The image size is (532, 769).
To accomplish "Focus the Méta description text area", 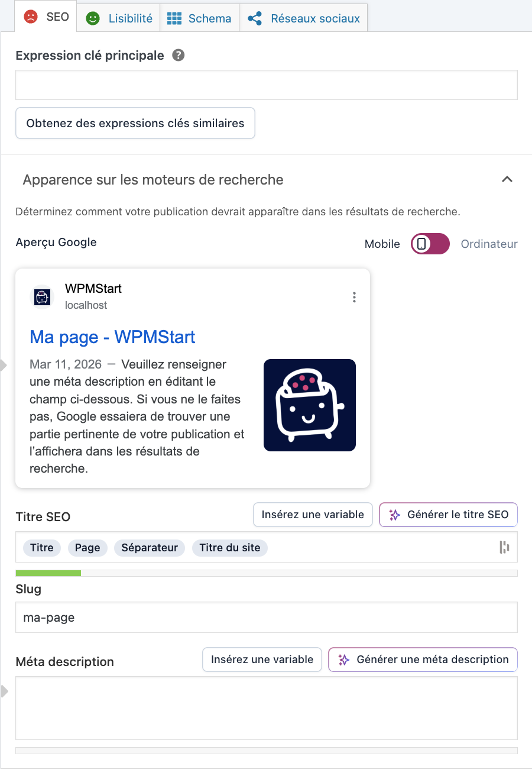I will [267, 708].
